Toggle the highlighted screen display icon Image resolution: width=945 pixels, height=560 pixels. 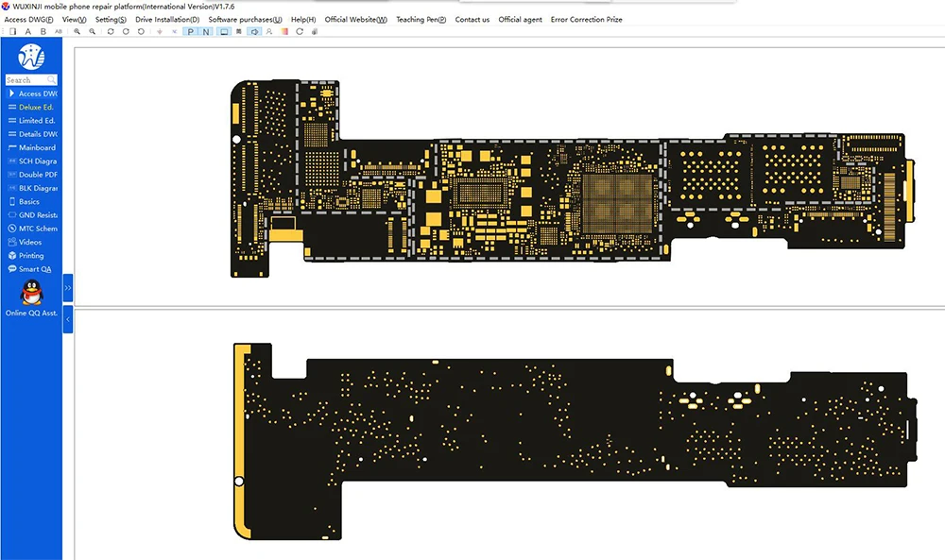click(x=224, y=31)
